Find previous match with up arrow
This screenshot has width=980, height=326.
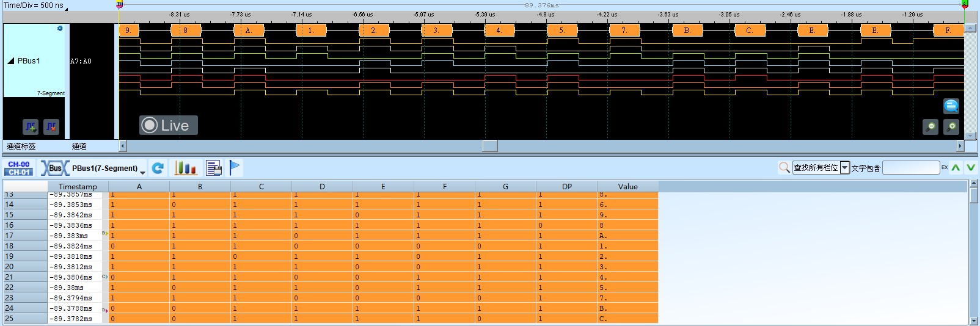click(956, 167)
